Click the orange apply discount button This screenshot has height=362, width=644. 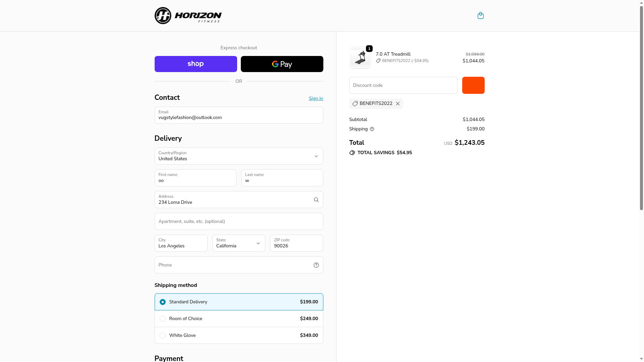click(473, 85)
